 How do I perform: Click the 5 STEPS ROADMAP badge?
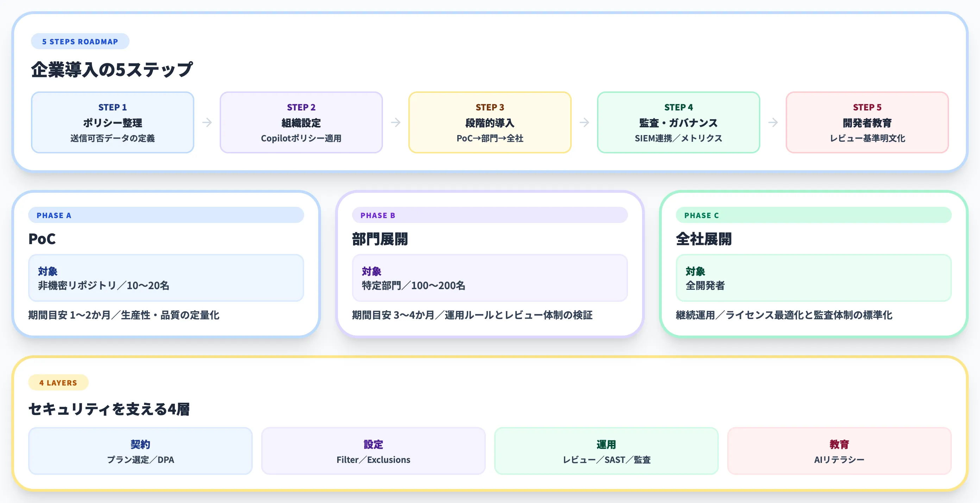click(x=80, y=42)
